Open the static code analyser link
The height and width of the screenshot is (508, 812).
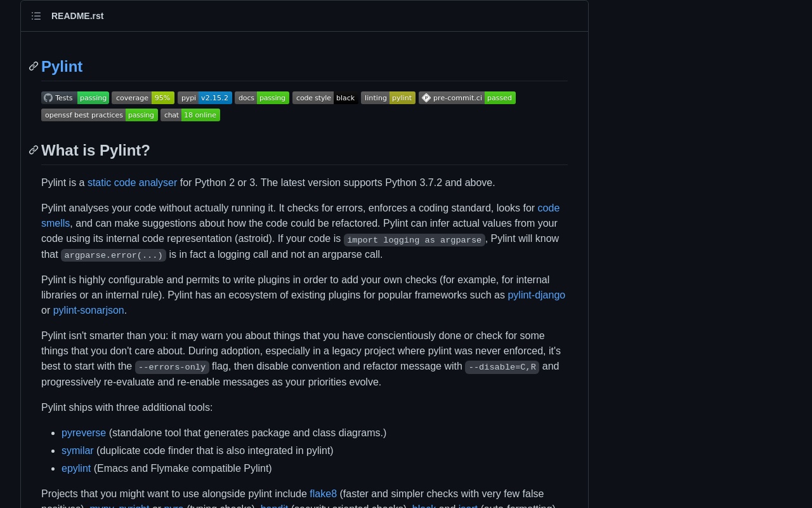click(132, 183)
